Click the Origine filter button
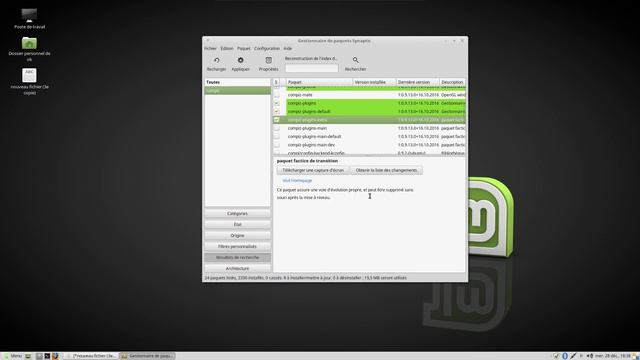This screenshot has width=640, height=360. [238, 236]
